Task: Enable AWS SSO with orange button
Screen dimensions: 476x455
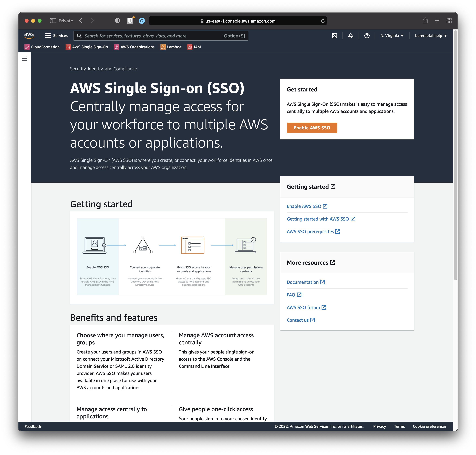Action: point(312,127)
